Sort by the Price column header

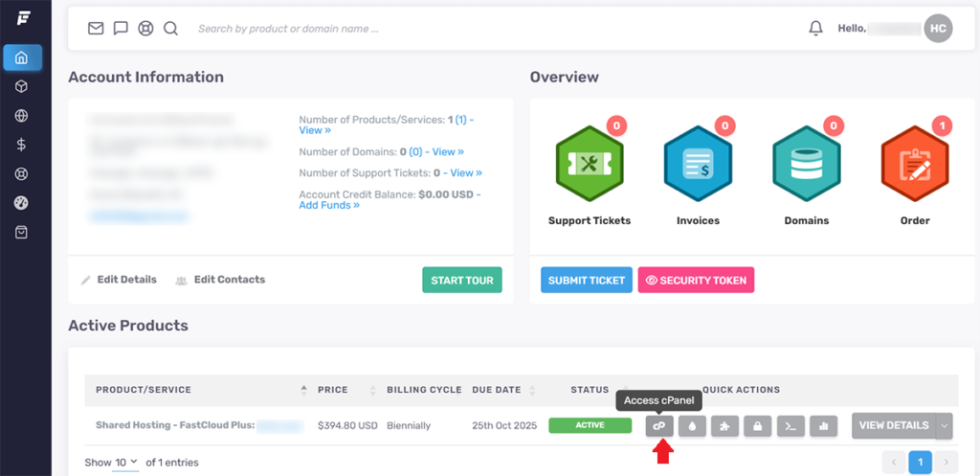pyautogui.click(x=332, y=390)
